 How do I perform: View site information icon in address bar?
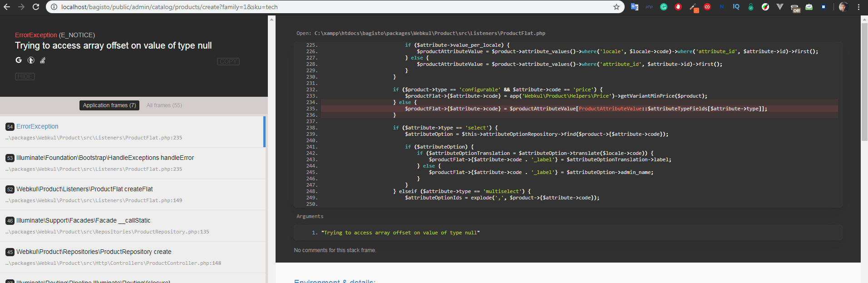tap(54, 7)
